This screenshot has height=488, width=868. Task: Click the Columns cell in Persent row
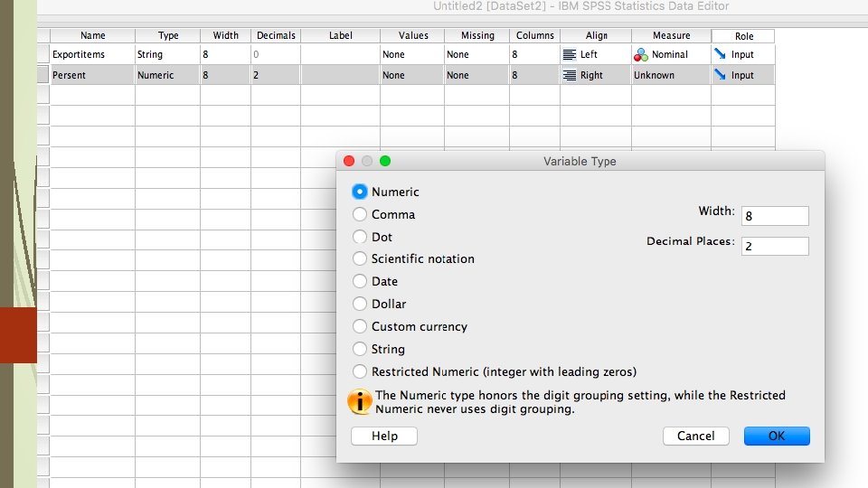(534, 75)
